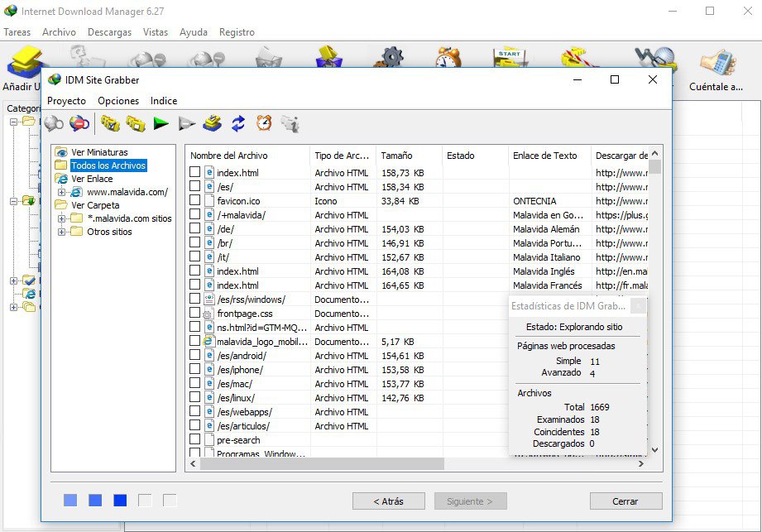Click the green play start download icon
762x532 pixels.
[x=161, y=124]
